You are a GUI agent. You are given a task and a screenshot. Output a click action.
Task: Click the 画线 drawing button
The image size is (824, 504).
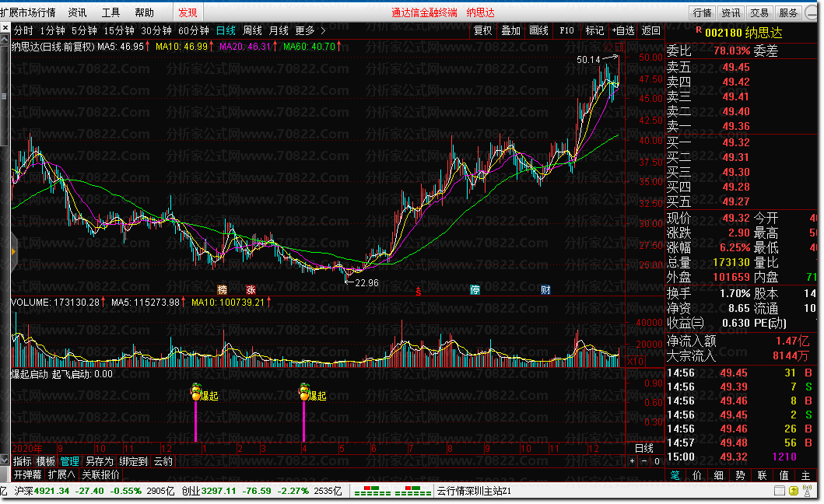pyautogui.click(x=538, y=31)
